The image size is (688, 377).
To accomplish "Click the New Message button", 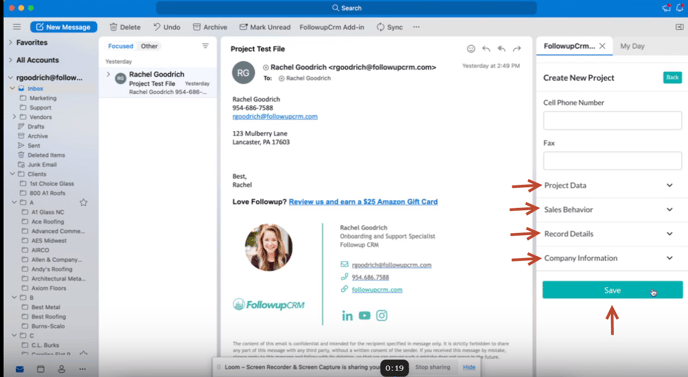I will pos(64,27).
